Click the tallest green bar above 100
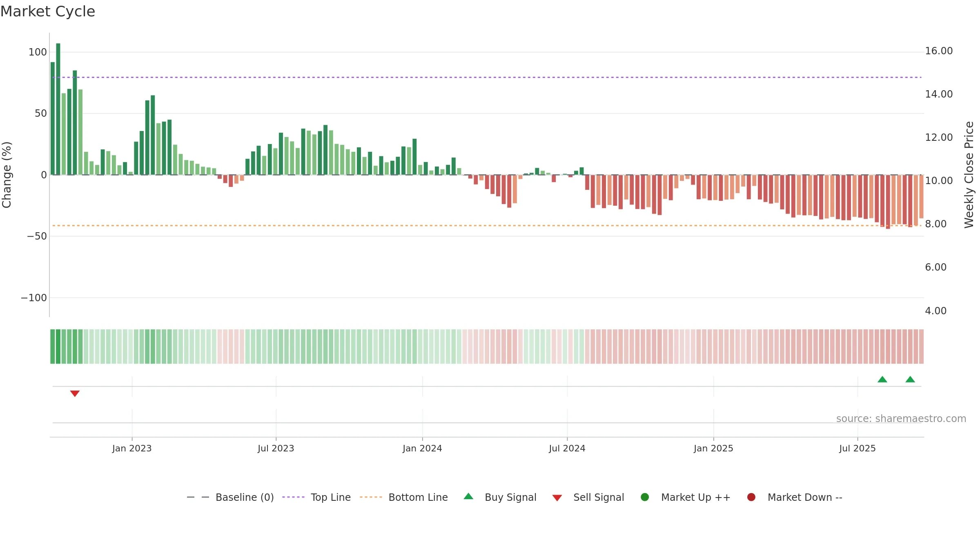Viewport: 980px width, 551px height. click(58, 109)
